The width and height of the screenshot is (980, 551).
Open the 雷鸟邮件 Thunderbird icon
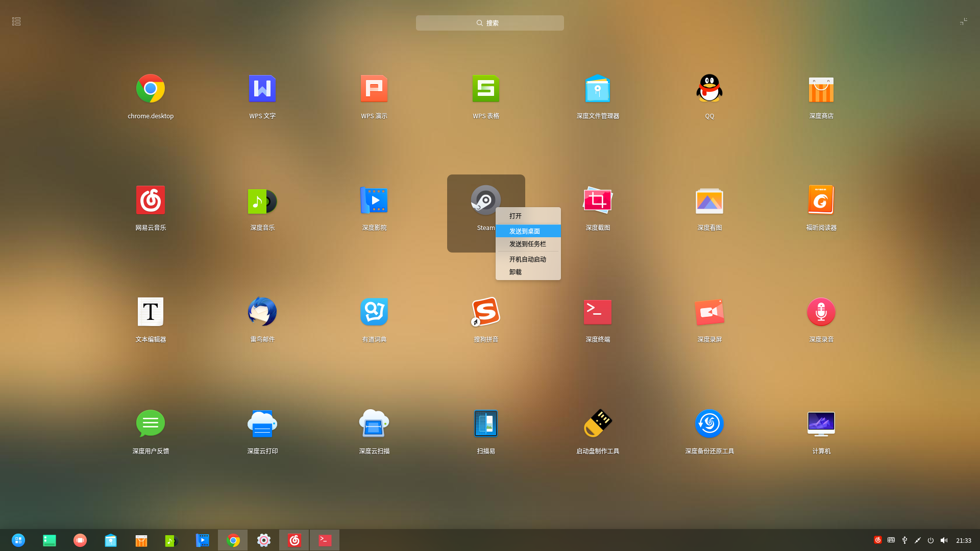(x=262, y=312)
